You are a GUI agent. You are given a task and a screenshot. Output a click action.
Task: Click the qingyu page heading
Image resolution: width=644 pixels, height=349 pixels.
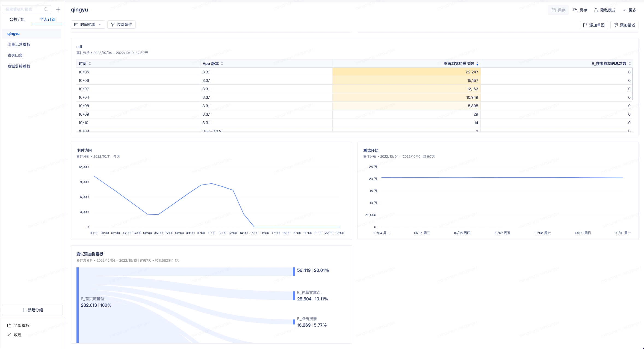pyautogui.click(x=79, y=10)
